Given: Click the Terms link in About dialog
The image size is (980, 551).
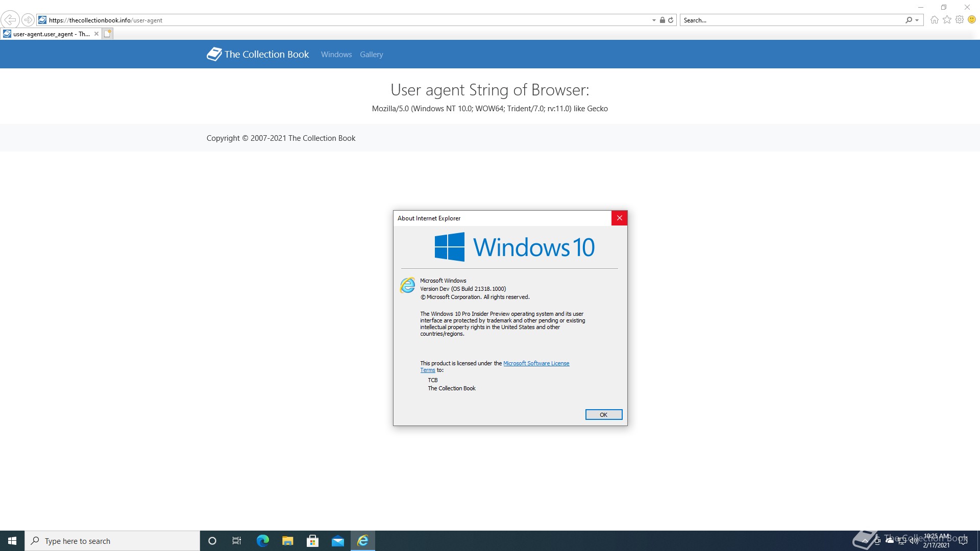Looking at the screenshot, I should click(x=428, y=370).
